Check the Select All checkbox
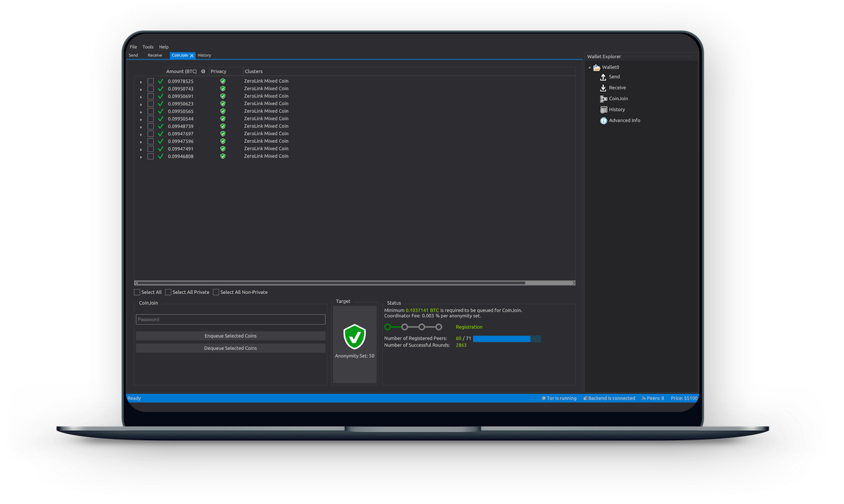Image resolution: width=844 pixels, height=504 pixels. pos(137,292)
